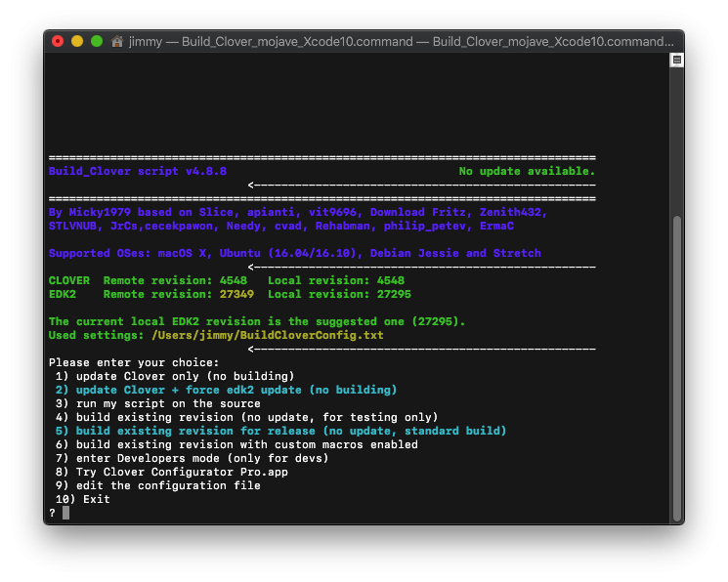Click the CLOVER local revision 4548 value
Viewport: 728px width, 582px height.
point(391,281)
